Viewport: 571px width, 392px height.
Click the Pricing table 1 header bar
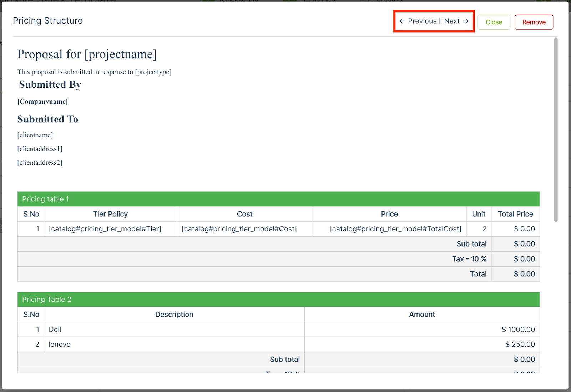click(278, 199)
